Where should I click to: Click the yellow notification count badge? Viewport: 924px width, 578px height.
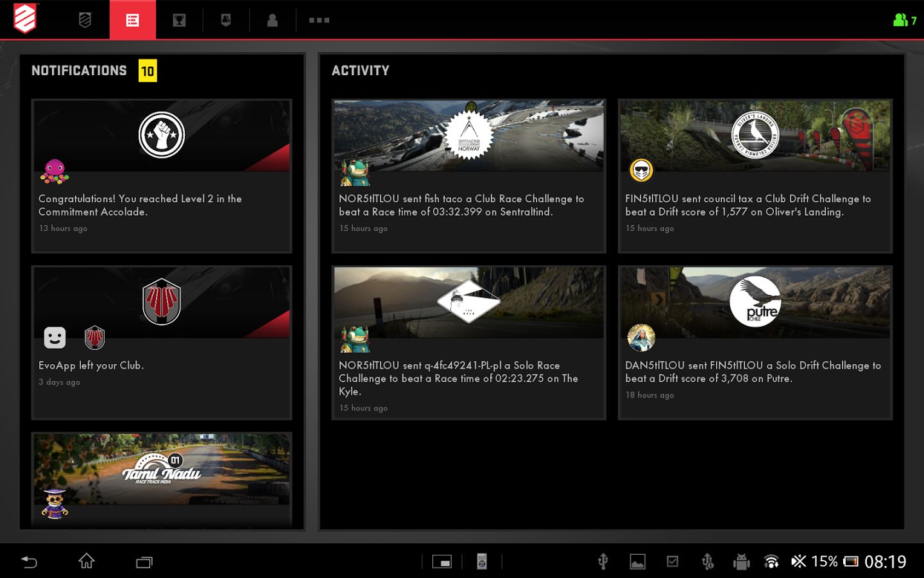coord(148,71)
